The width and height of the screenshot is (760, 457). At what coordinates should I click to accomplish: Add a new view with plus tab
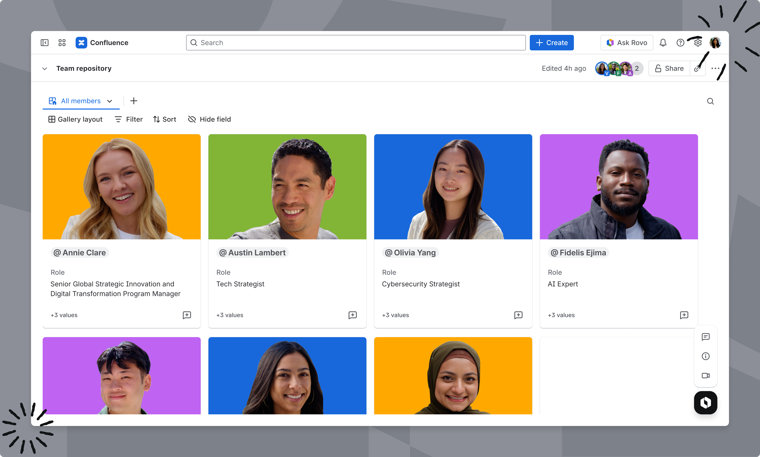pos(134,101)
